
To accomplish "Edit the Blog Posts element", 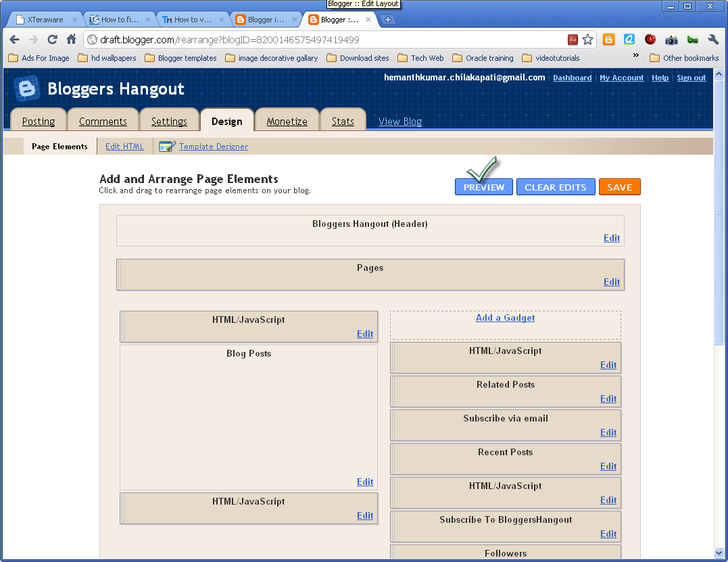I will (365, 482).
